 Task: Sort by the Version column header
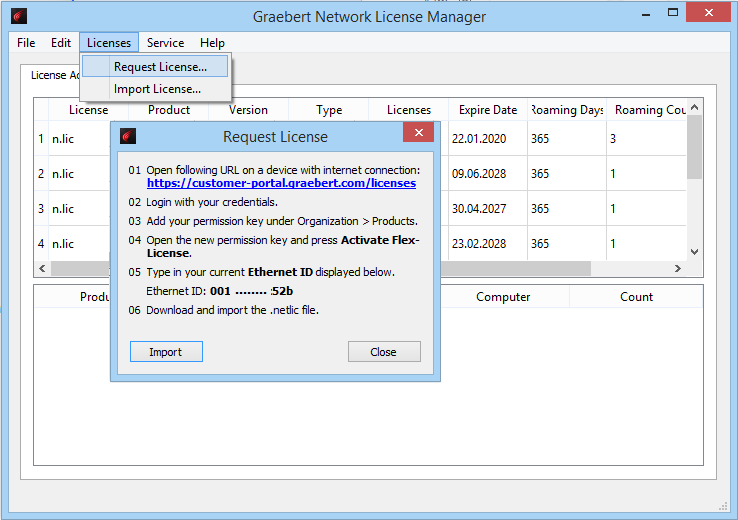pyautogui.click(x=248, y=110)
